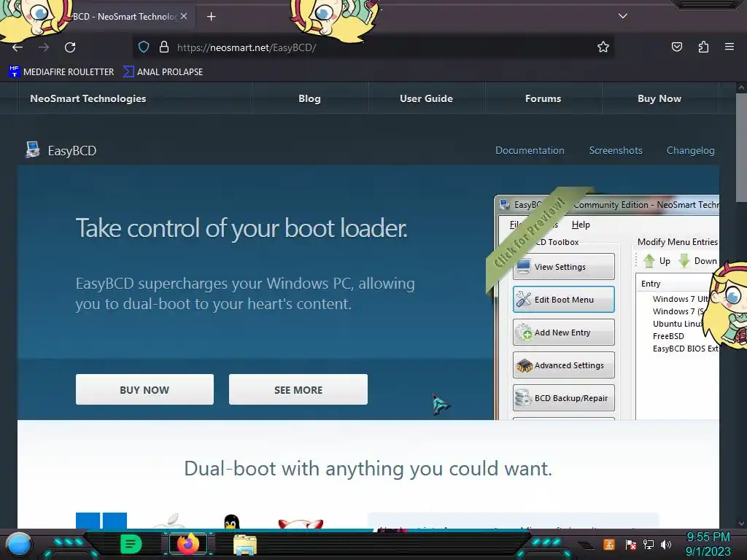Click BCD Backup/Repair in preview
The image size is (747, 560).
[x=564, y=398]
